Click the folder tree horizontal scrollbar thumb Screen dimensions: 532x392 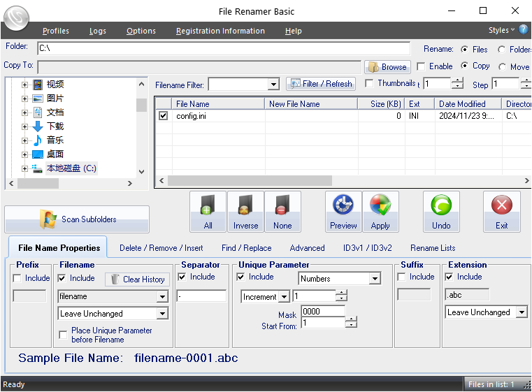(38, 184)
